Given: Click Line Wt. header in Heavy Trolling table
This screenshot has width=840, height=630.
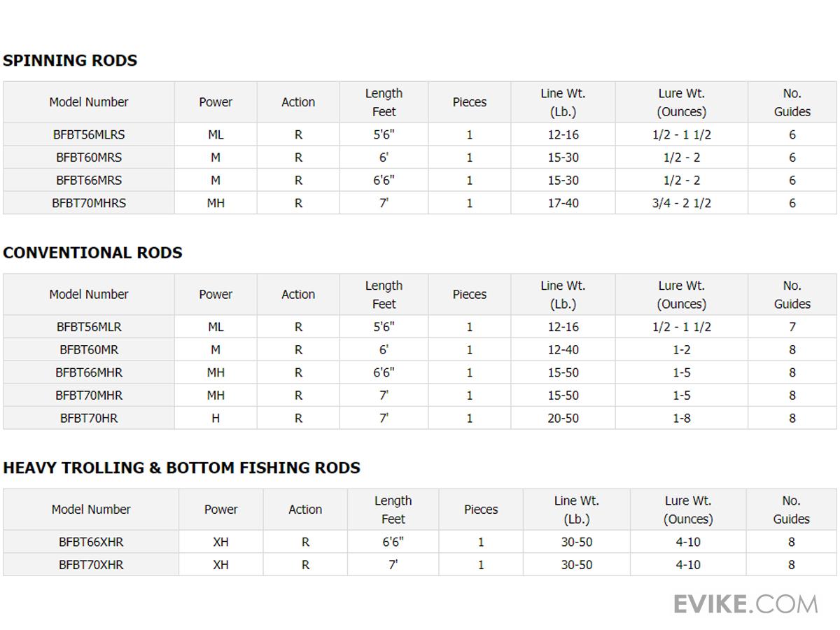Looking at the screenshot, I should pyautogui.click(x=576, y=510).
